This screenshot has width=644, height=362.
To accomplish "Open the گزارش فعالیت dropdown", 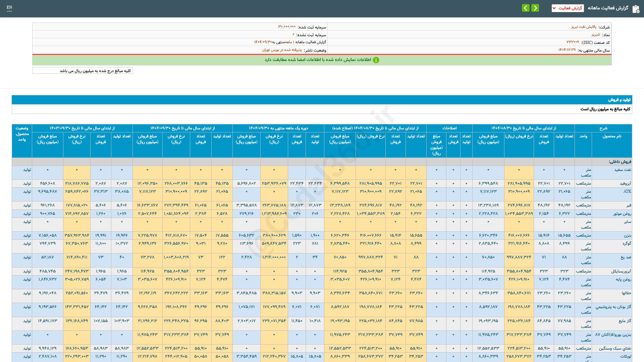I will point(568,8).
